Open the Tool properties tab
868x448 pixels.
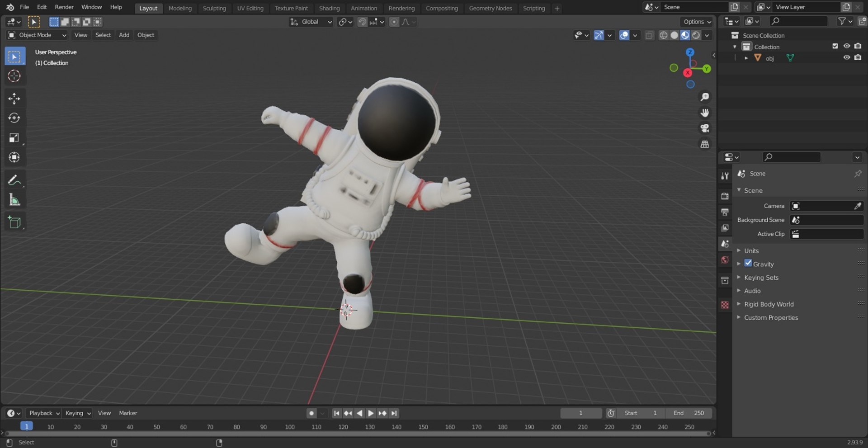coord(725,176)
